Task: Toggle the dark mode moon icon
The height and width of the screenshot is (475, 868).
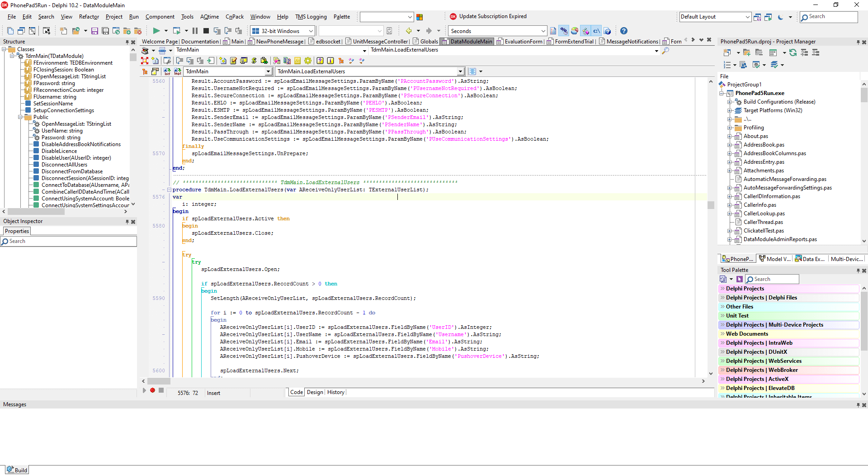Action: pyautogui.click(x=780, y=17)
